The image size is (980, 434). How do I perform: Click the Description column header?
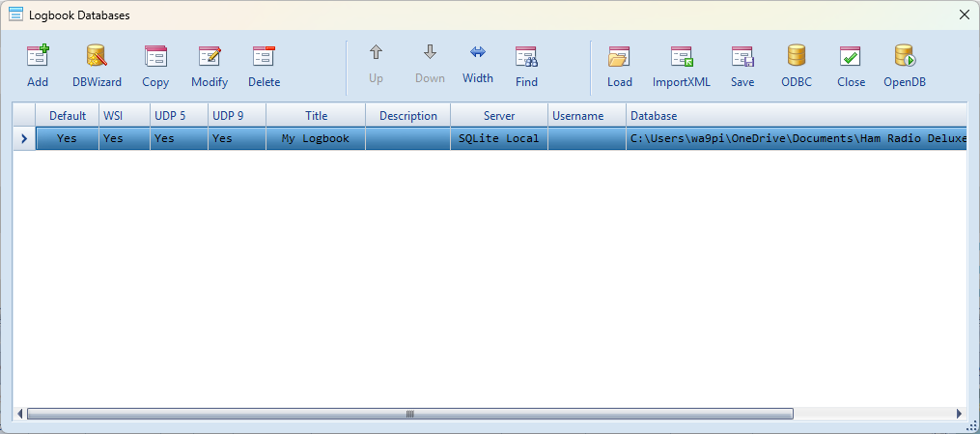(x=408, y=116)
